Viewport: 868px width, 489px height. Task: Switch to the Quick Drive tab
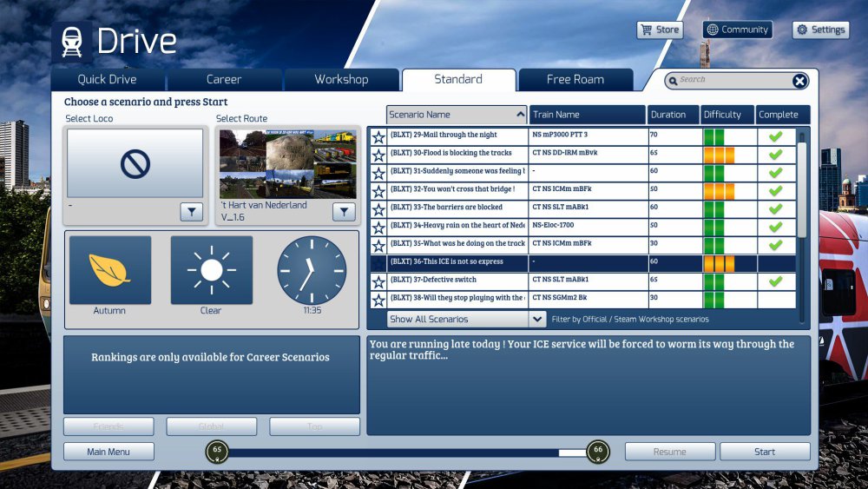coord(108,80)
